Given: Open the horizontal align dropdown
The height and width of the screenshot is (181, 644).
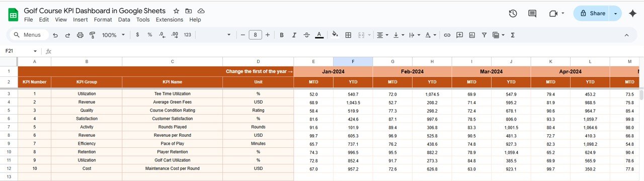Looking at the screenshot, I should pos(382,35).
